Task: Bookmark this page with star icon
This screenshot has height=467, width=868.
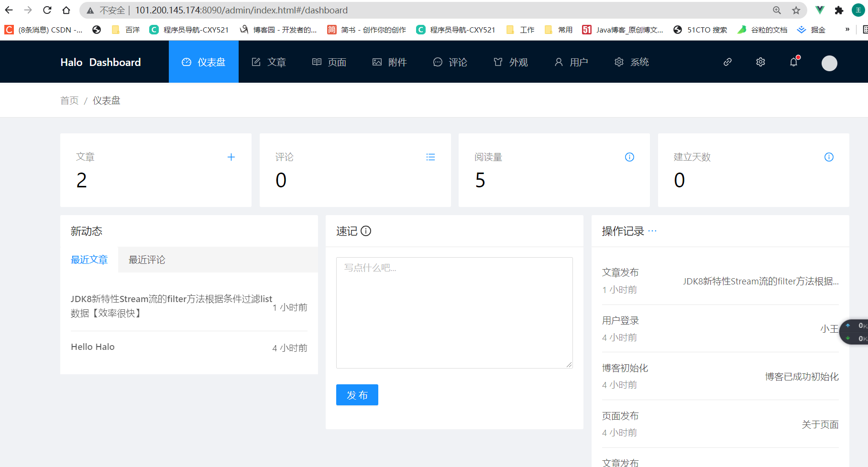Action: coord(796,10)
